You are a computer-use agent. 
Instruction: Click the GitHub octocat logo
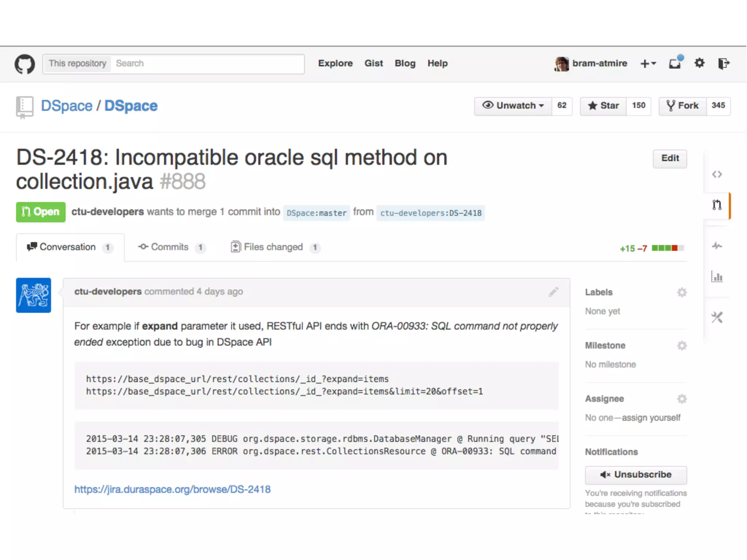click(x=25, y=64)
